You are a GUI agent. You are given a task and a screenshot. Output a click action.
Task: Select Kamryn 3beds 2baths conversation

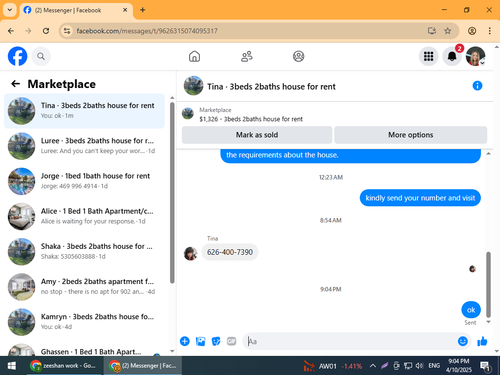point(84,322)
